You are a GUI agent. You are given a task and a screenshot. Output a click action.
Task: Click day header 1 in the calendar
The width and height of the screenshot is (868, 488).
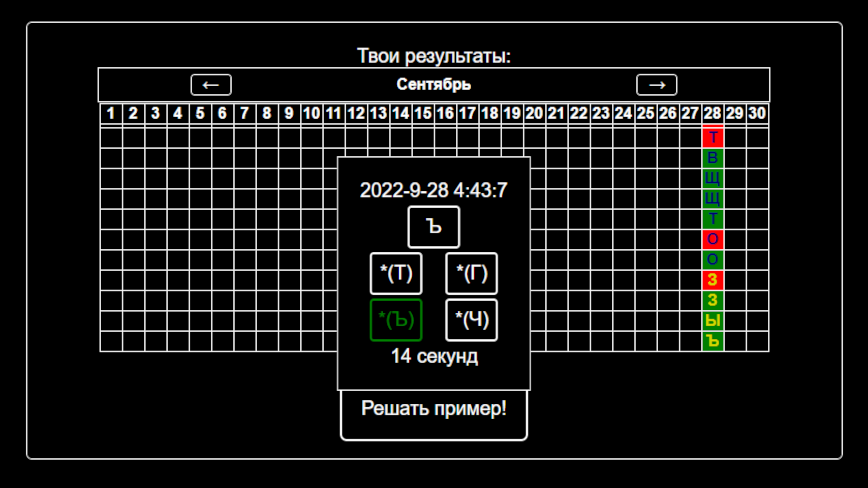click(x=110, y=113)
